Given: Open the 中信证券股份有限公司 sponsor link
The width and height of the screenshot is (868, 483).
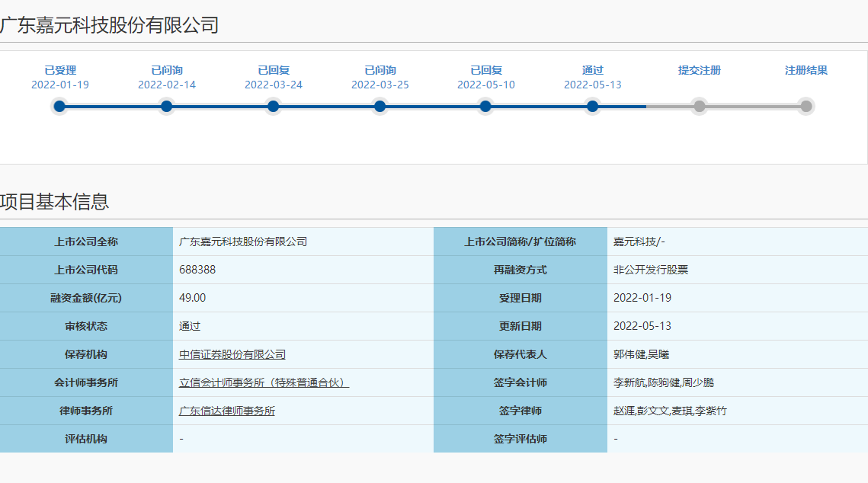Looking at the screenshot, I should pyautogui.click(x=232, y=354).
